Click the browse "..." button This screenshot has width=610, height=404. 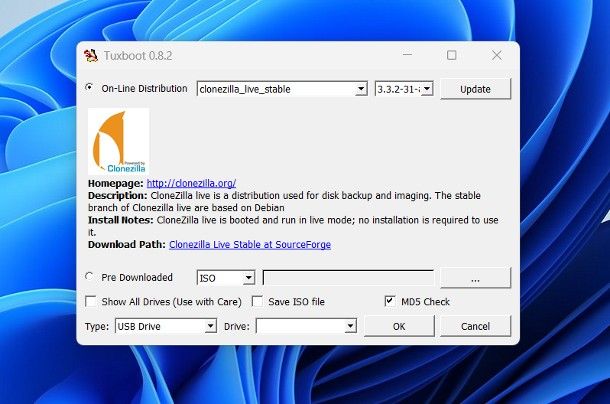[475, 278]
